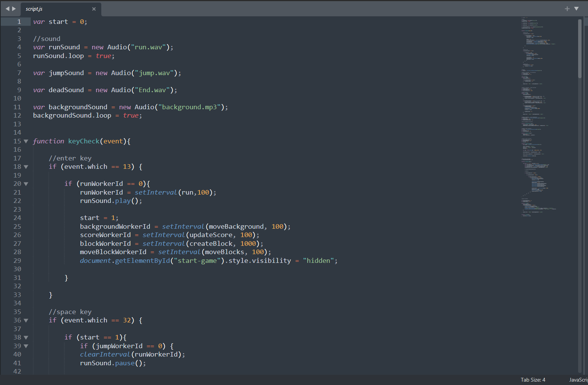Collapse the fold arrow on line 38
Viewport: 588px width, 385px height.
[x=26, y=337]
